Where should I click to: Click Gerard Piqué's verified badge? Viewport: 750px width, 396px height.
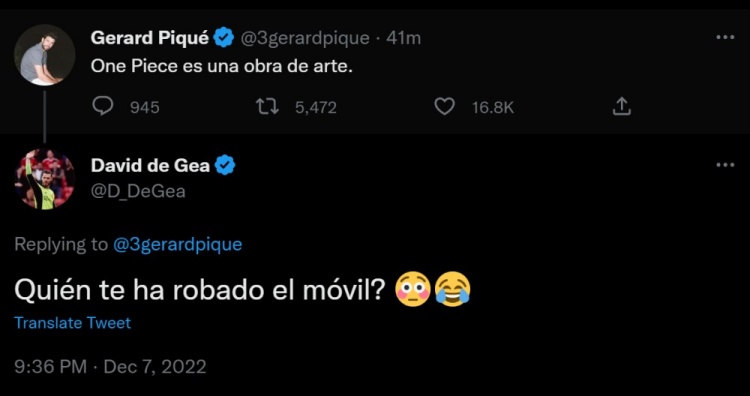pyautogui.click(x=223, y=37)
